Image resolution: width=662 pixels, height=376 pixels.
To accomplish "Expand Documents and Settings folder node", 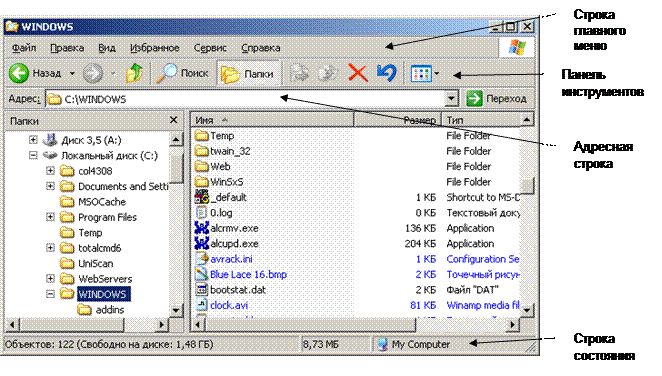I will 50,186.
